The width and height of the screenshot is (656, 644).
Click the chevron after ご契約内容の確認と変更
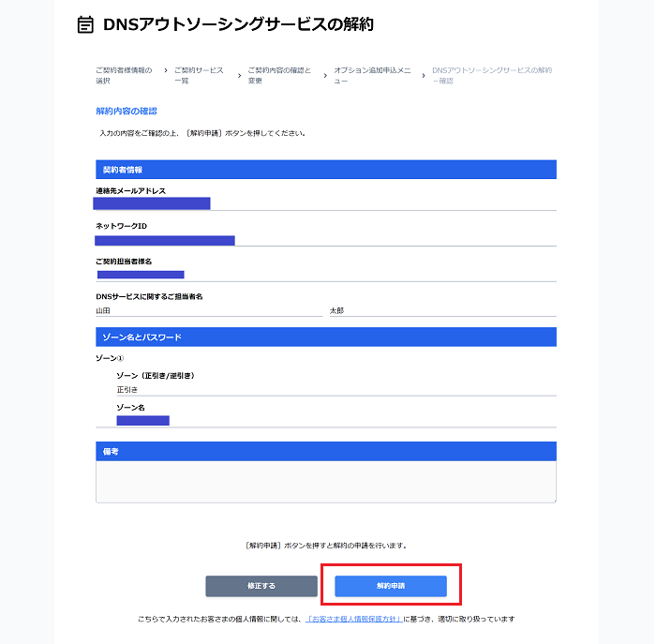click(x=325, y=76)
